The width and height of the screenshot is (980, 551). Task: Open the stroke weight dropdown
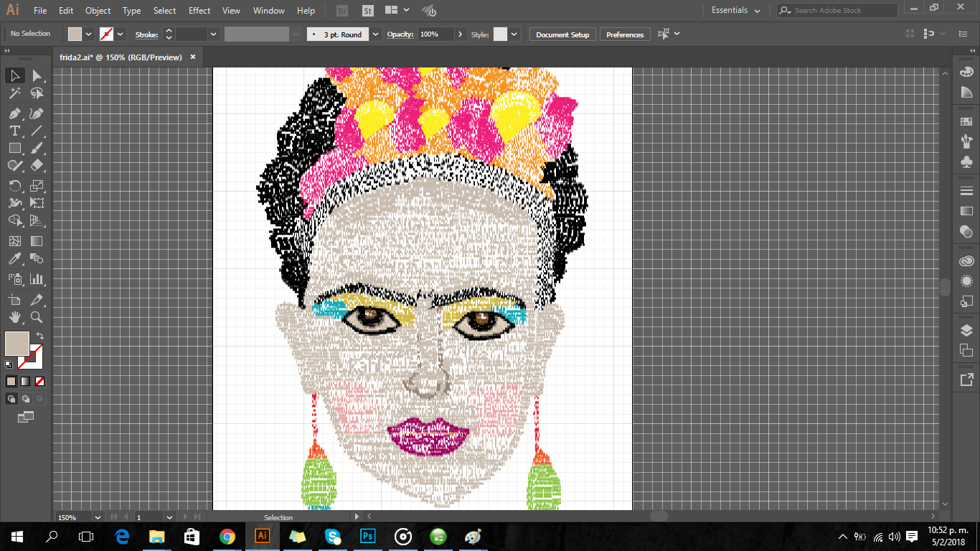pos(213,34)
